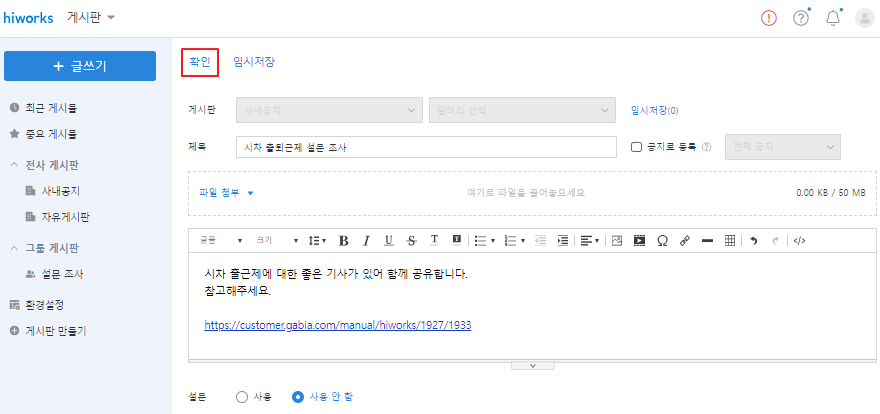Click 확인 to submit the post
Viewport: 880px width, 414px height.
coord(200,62)
